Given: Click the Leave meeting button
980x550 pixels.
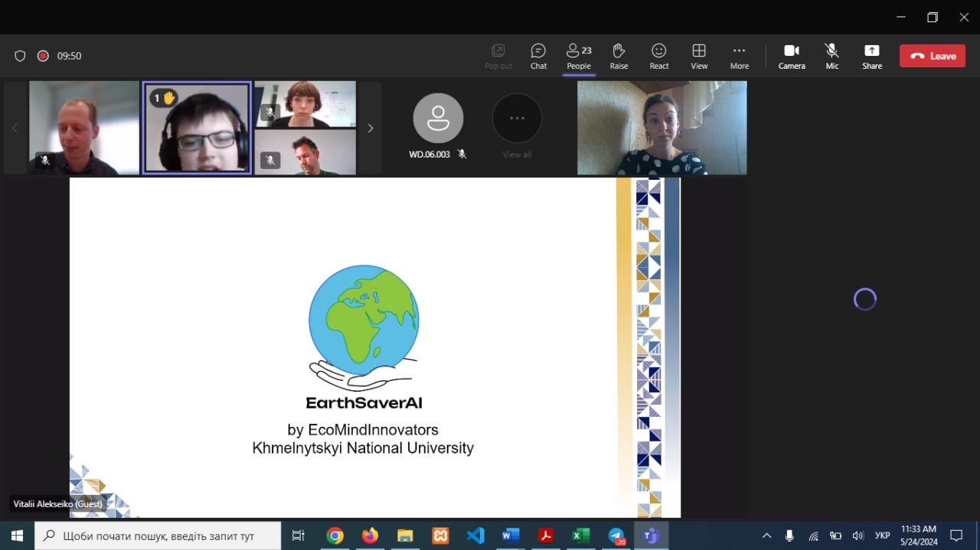Looking at the screenshot, I should pos(932,56).
